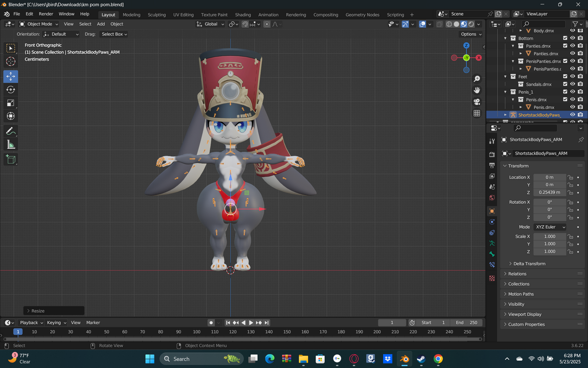Open the Default orientation dropdown

(61, 34)
